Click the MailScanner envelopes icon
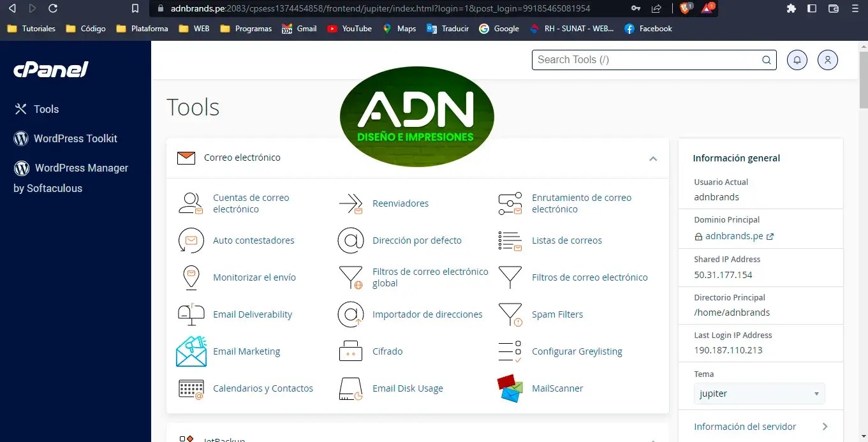 pos(510,388)
